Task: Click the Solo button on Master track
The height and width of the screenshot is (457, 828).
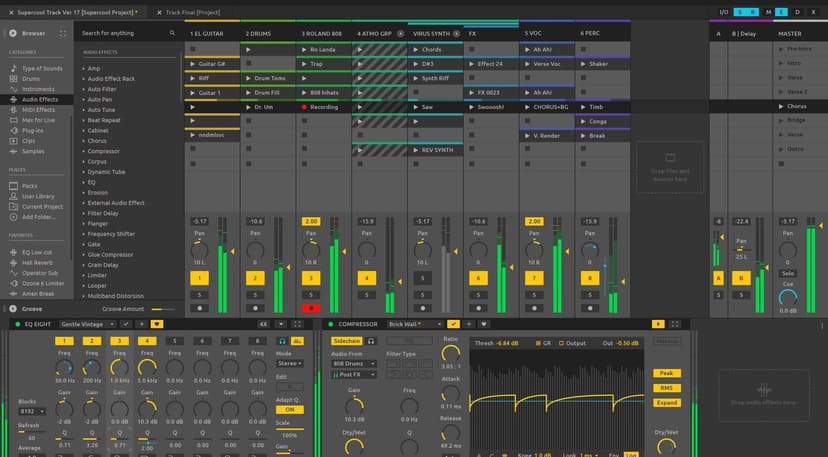Action: click(x=788, y=273)
